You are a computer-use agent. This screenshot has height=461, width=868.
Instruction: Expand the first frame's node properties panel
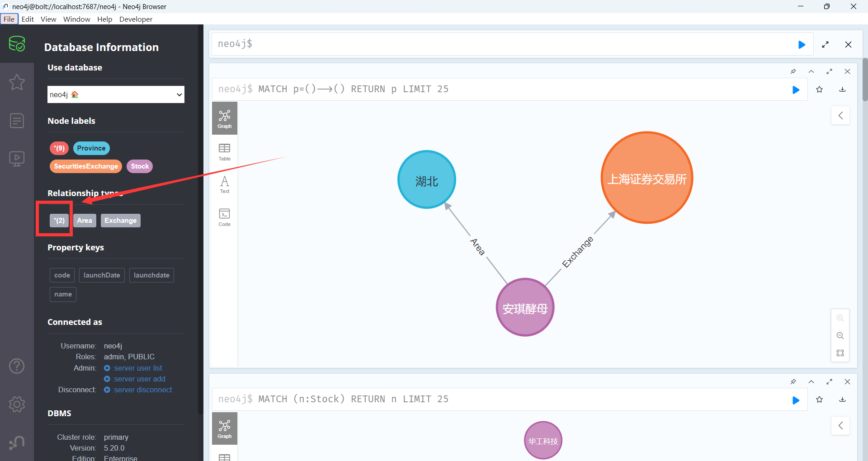click(x=840, y=115)
